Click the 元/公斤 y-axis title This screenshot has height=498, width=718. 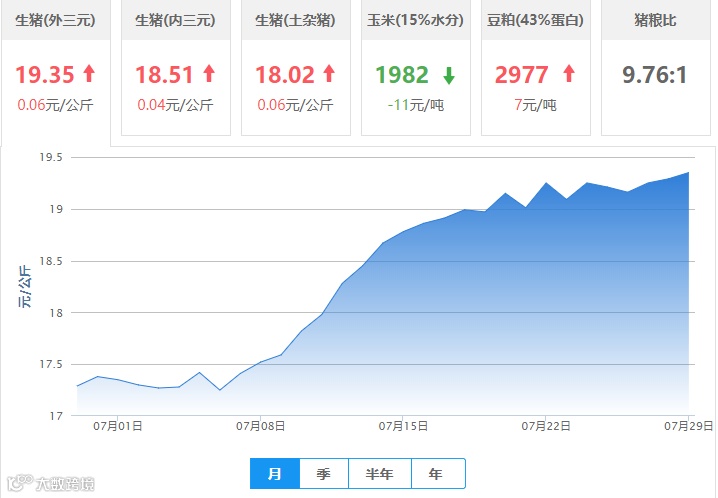24,287
